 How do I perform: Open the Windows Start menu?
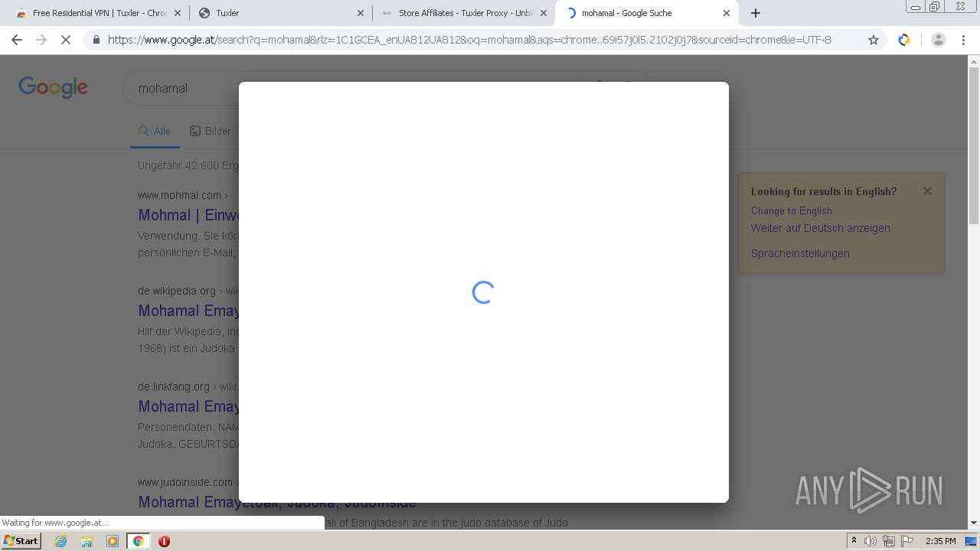[x=21, y=540]
